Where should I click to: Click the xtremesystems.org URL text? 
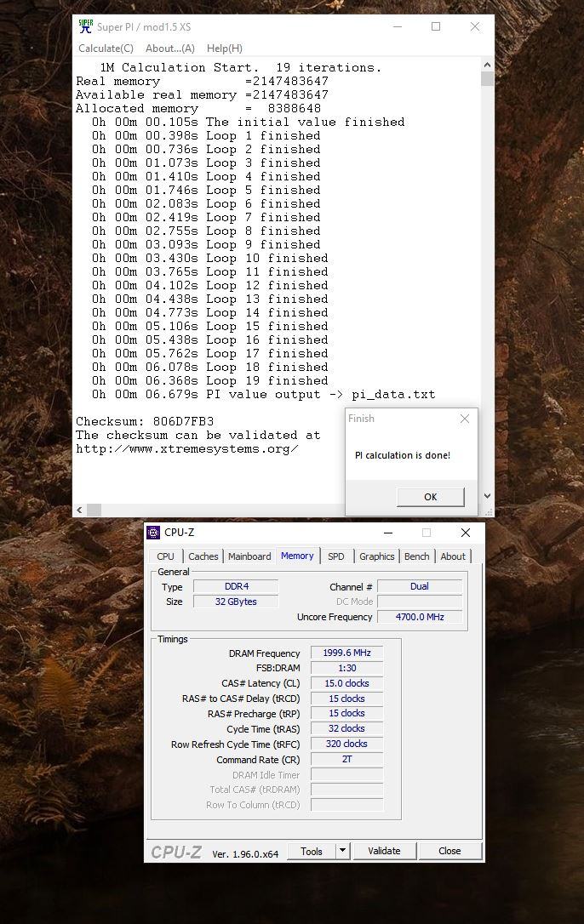[x=187, y=449]
